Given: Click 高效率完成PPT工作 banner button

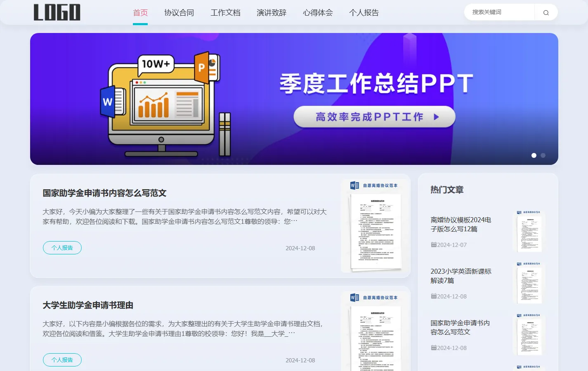Looking at the screenshot, I should pos(375,117).
